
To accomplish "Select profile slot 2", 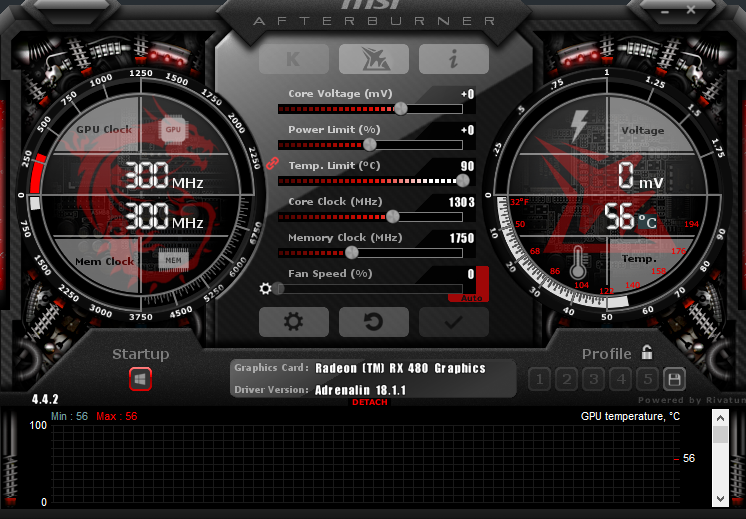I will [567, 379].
